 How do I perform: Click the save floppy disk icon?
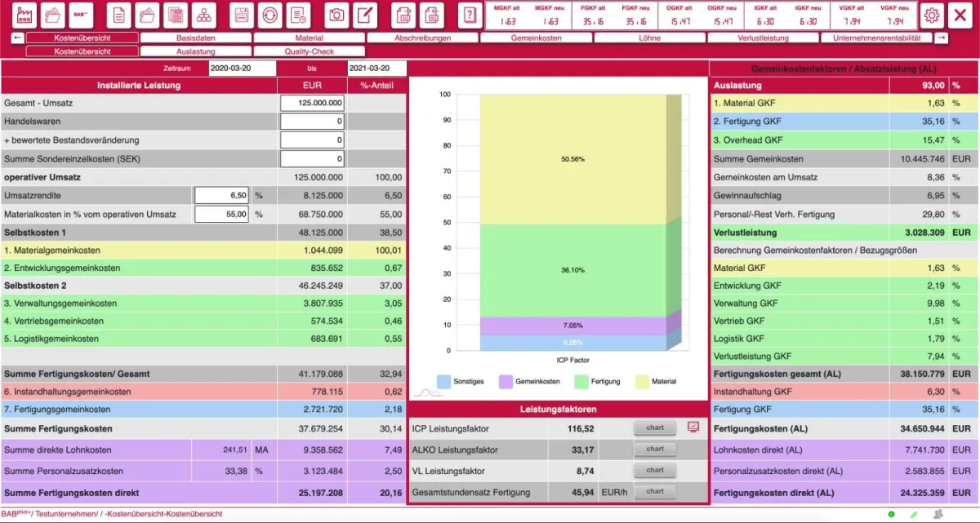pyautogui.click(x=242, y=15)
